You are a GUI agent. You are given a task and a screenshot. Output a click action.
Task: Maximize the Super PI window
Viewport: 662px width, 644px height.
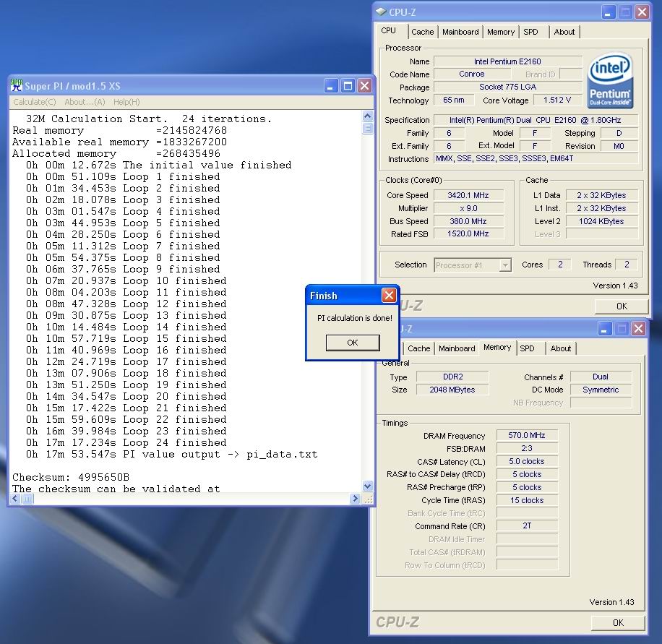pos(348,86)
